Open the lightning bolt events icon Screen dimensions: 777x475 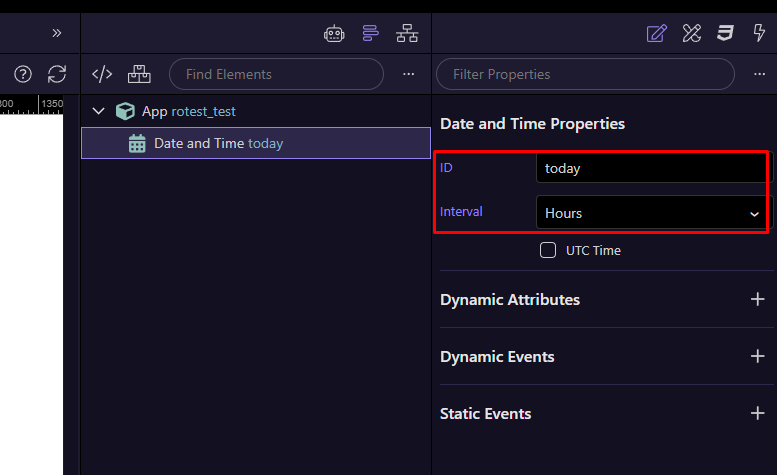point(759,33)
